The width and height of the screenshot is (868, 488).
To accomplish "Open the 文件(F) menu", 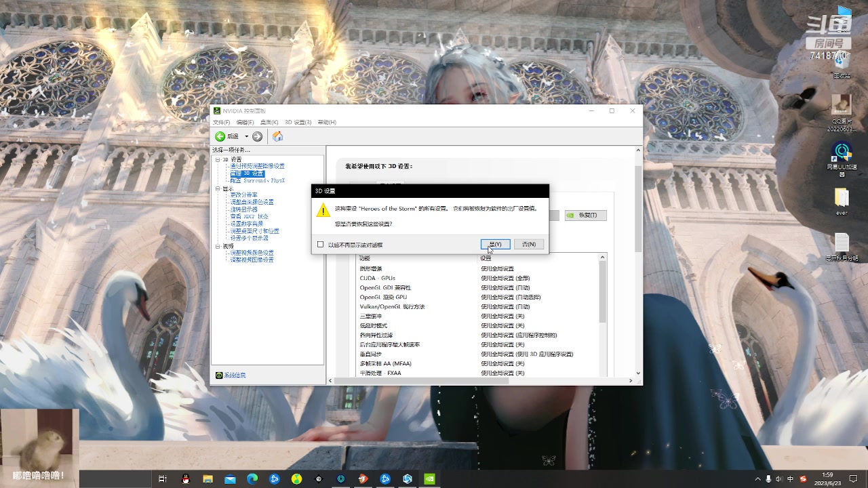I will (222, 122).
